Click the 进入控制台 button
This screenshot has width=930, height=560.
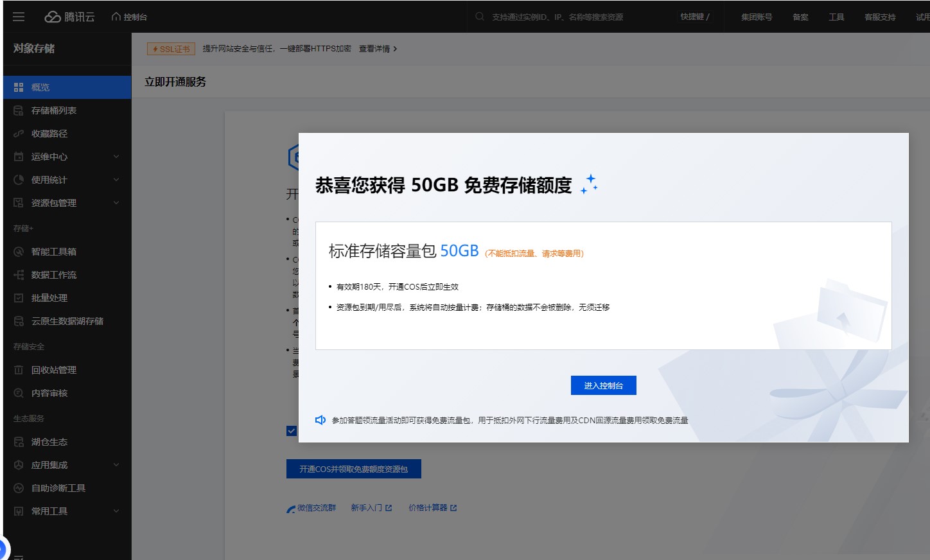coord(604,385)
